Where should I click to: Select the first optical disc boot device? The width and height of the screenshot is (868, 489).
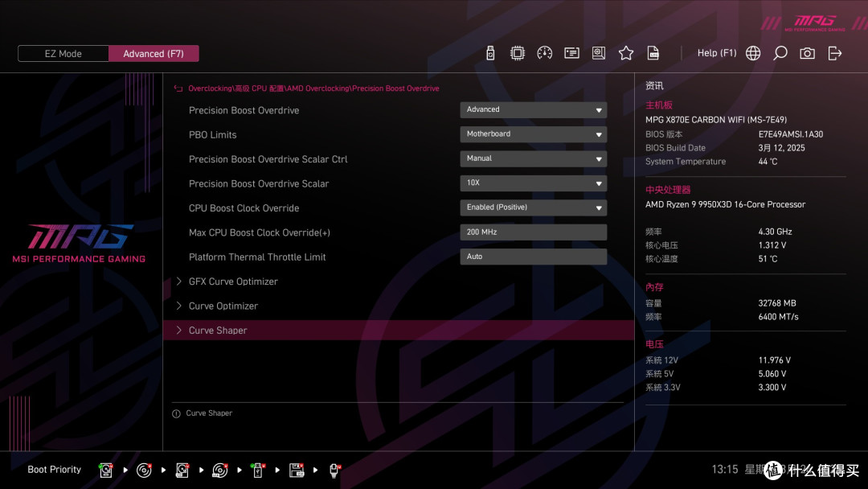[x=144, y=471]
